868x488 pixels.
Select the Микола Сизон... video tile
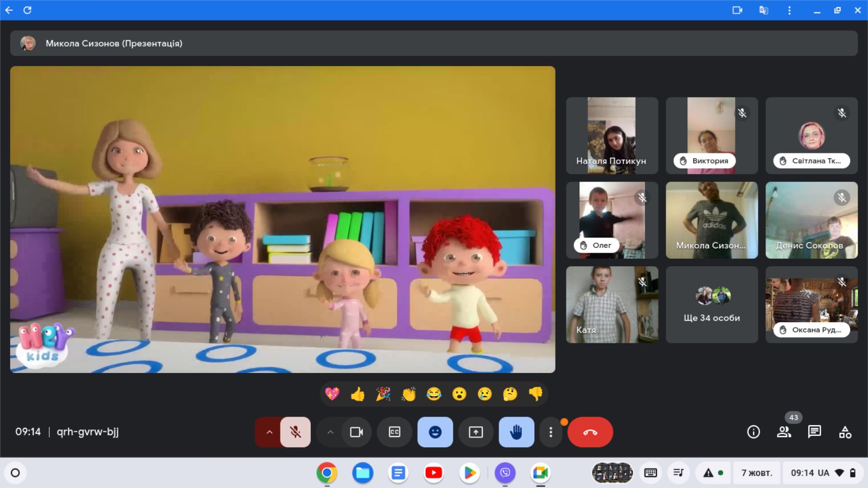pos(712,220)
